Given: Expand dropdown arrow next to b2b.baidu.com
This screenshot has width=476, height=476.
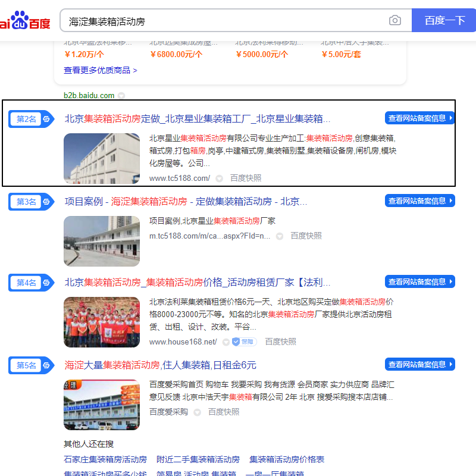Looking at the screenshot, I should tap(121, 96).
